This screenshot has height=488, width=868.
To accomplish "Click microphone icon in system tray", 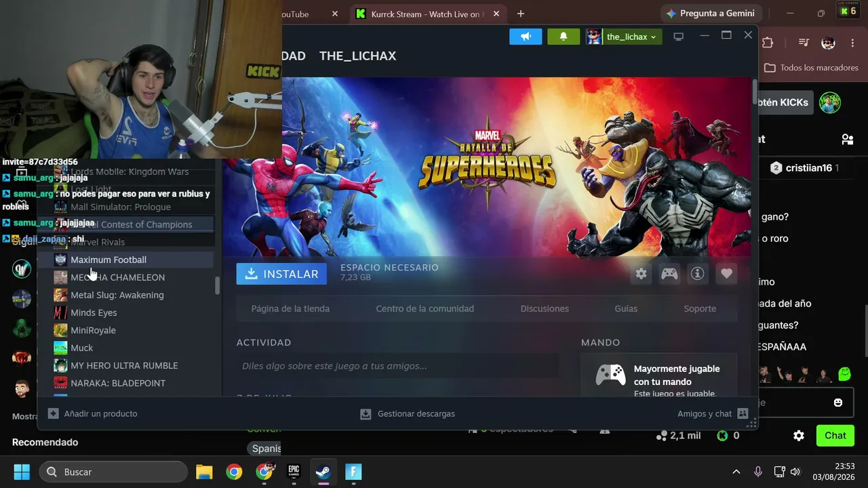I will (758, 472).
